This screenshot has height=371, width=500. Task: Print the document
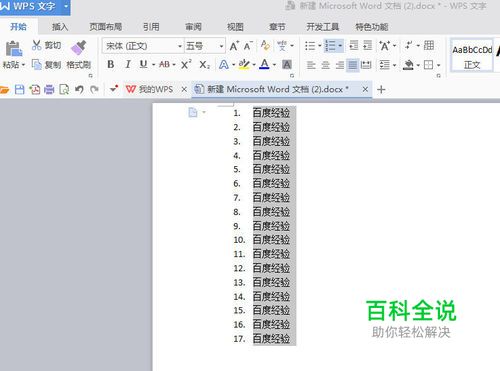pyautogui.click(x=49, y=89)
